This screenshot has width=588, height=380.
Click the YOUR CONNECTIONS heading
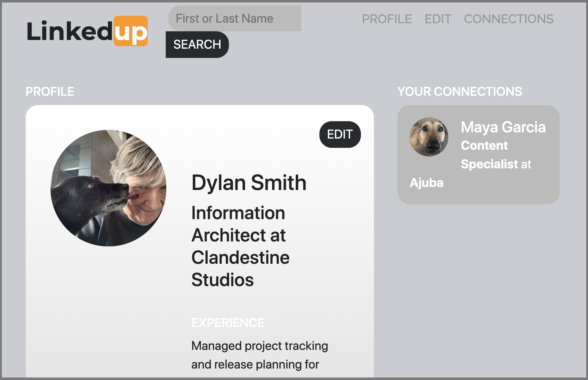pos(460,92)
